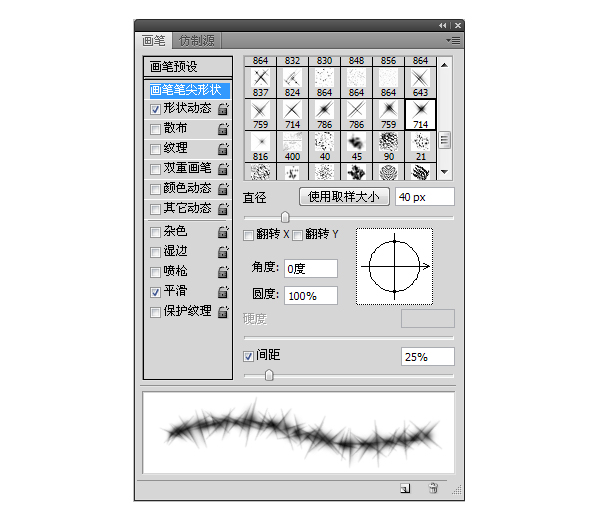Viewport: 600px width, 520px height.
Task: Disable the 形状动态 checkbox
Action: click(x=155, y=109)
